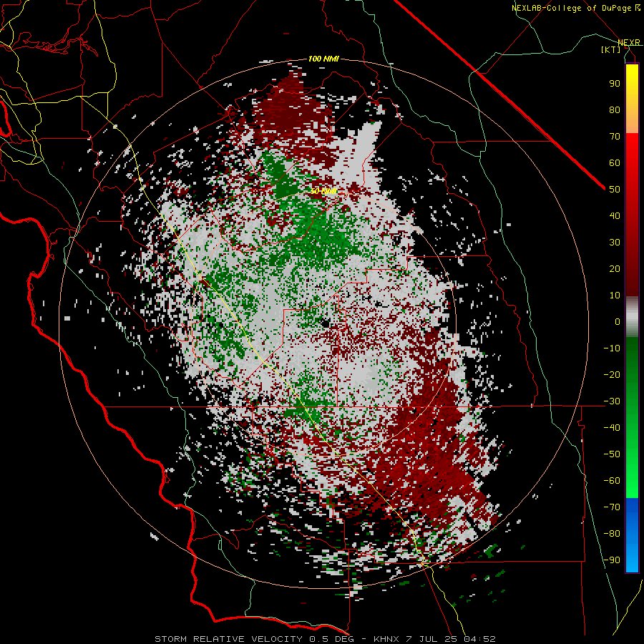The height and width of the screenshot is (644, 644).
Task: Click the 10 value on the velocity scale
Action: [x=615, y=296]
